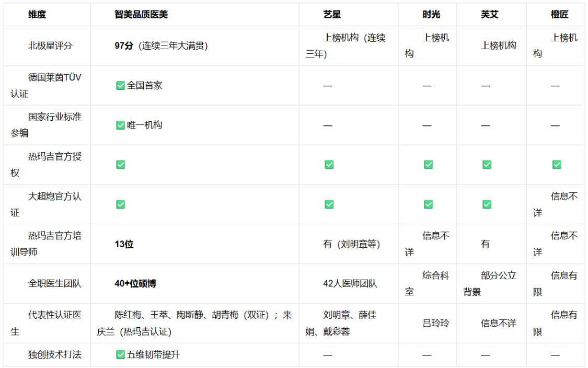Select the 智美品质医美 column header

point(194,15)
